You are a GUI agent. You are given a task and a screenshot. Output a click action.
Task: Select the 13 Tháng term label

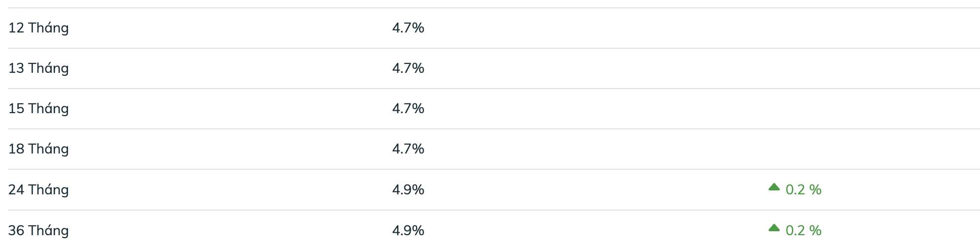point(38,68)
